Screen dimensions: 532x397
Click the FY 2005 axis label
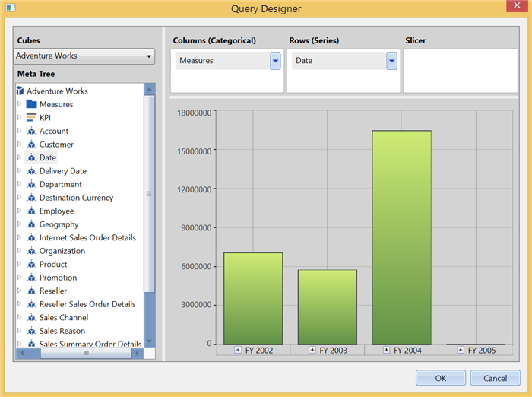coord(482,350)
